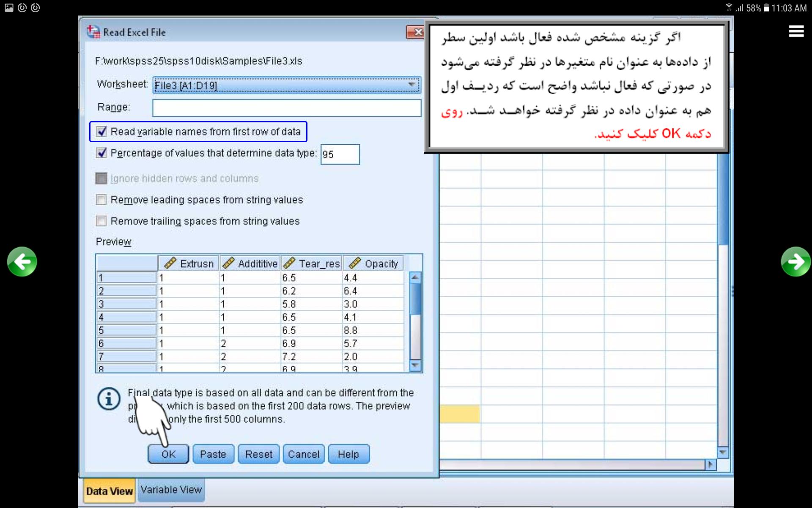This screenshot has width=812, height=508.
Task: Click the info icon beside final data note
Action: [109, 399]
